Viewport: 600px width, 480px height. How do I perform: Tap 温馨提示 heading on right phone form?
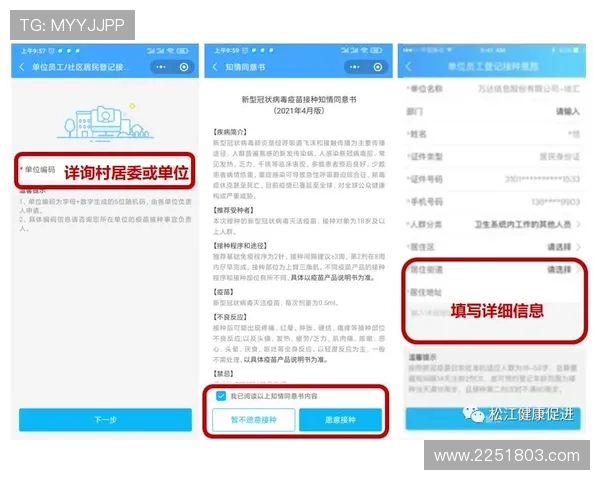422,357
